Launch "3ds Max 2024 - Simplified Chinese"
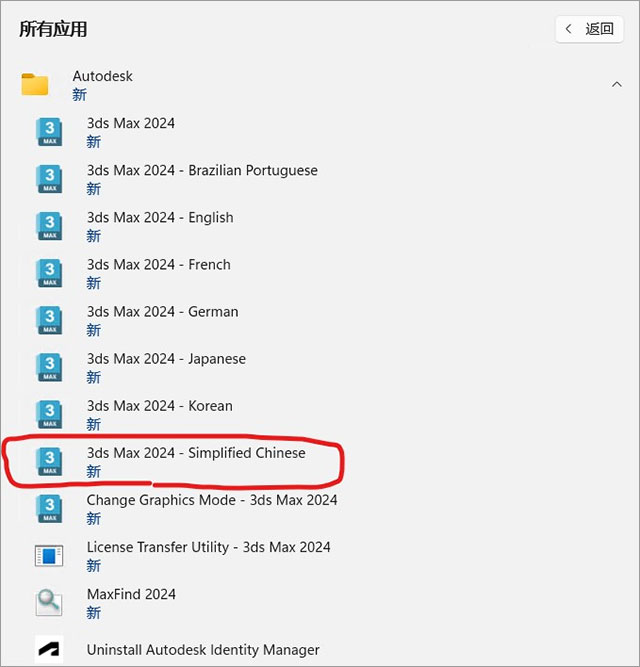This screenshot has height=667, width=640. pyautogui.click(x=196, y=453)
